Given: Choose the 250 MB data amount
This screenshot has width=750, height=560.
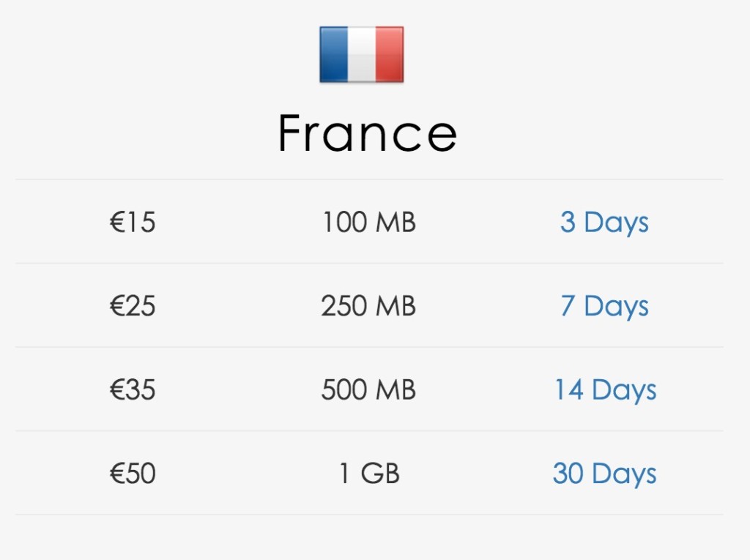Looking at the screenshot, I should 368,306.
